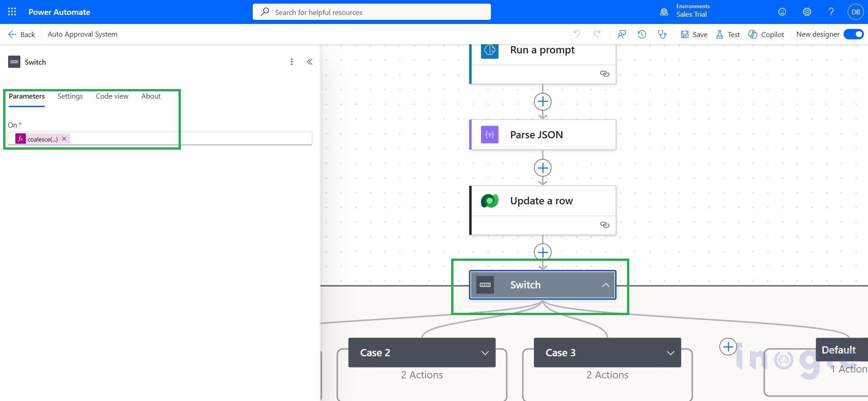Send feedback via the smiley icon

pos(782,12)
